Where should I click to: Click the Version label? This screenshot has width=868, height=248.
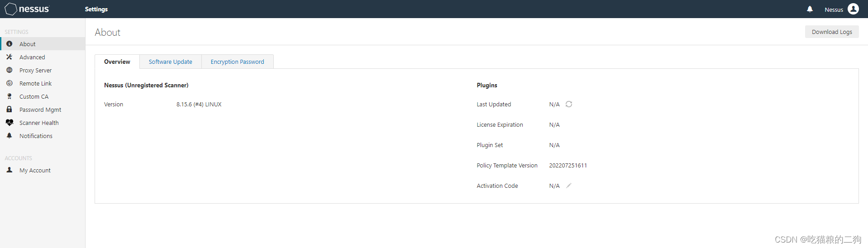114,104
